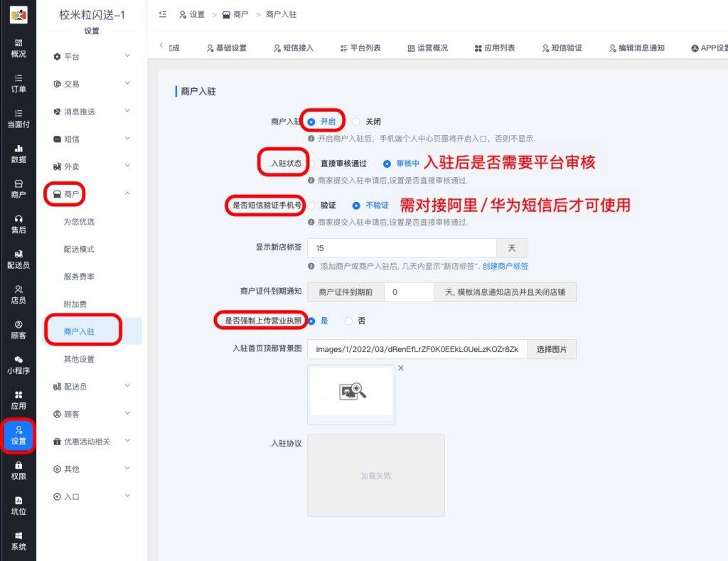Viewport: 728px width, 561px height.
Task: Open the 应用列表 tab
Action: click(494, 48)
